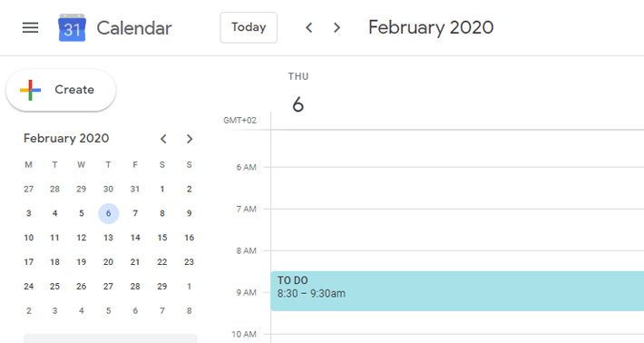Viewport: 644px width, 343px height.
Task: Open the TO DO event
Action: pyautogui.click(x=457, y=291)
